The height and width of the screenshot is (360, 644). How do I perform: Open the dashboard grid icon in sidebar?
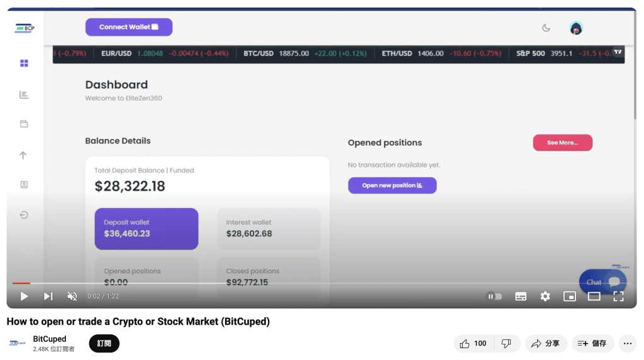pyautogui.click(x=25, y=63)
